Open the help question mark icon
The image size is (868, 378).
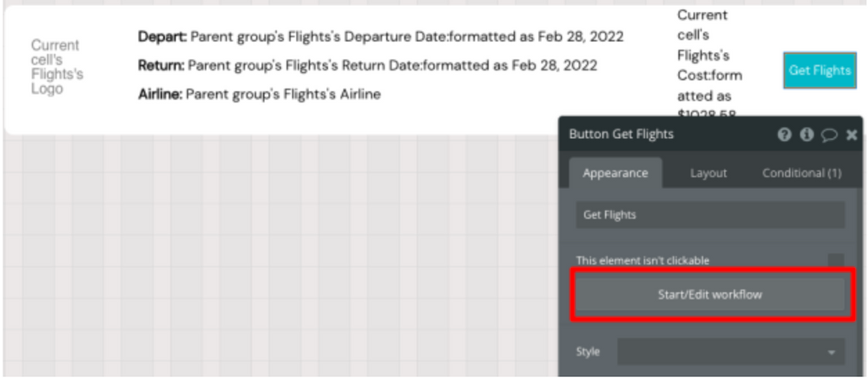point(785,135)
